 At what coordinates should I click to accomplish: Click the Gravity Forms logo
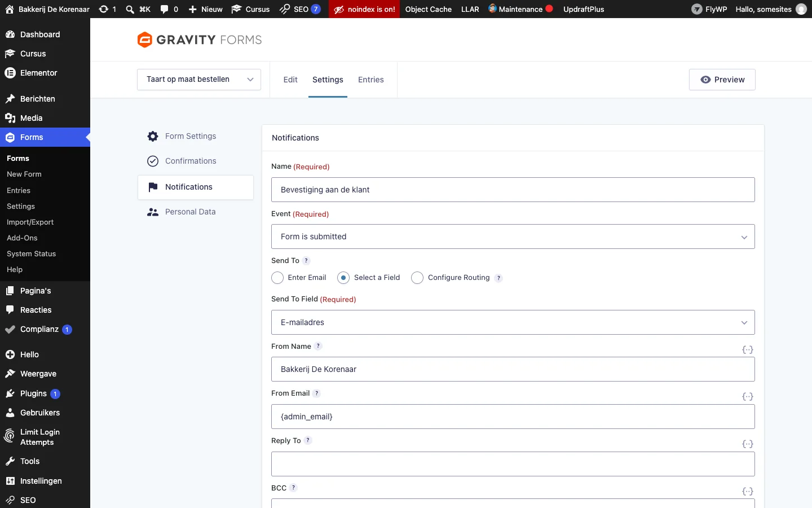200,40
